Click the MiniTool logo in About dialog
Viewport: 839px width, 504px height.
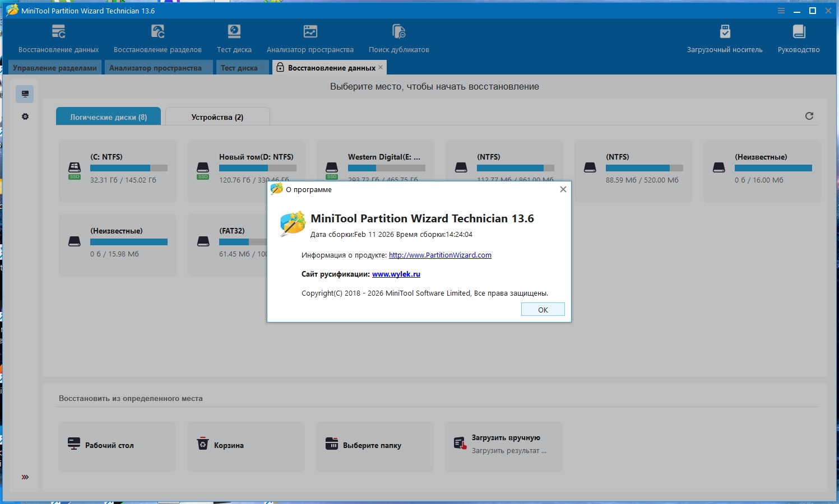(x=293, y=223)
